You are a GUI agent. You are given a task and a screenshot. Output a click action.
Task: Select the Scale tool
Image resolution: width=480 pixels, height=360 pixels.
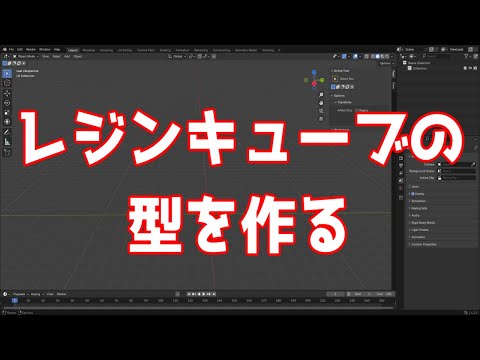click(7, 112)
